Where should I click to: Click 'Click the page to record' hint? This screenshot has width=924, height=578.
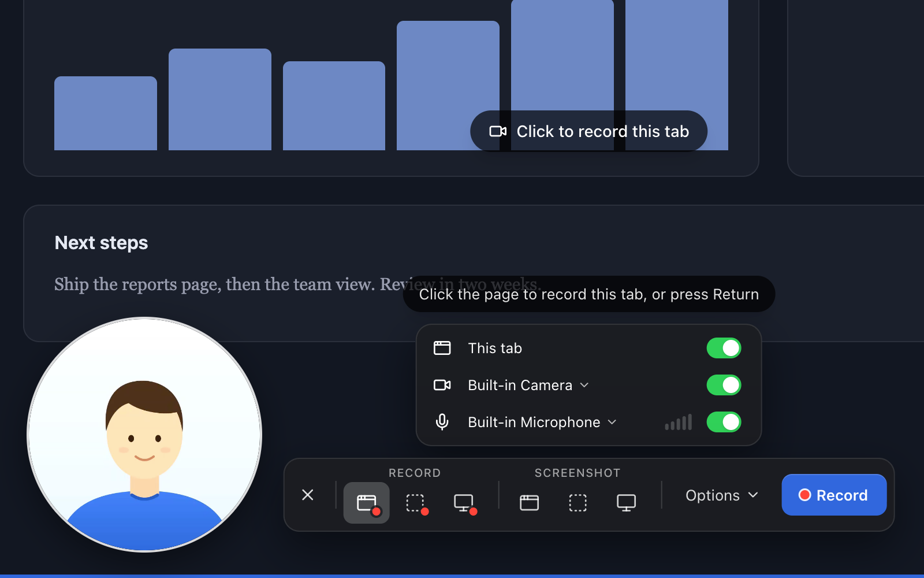589,294
